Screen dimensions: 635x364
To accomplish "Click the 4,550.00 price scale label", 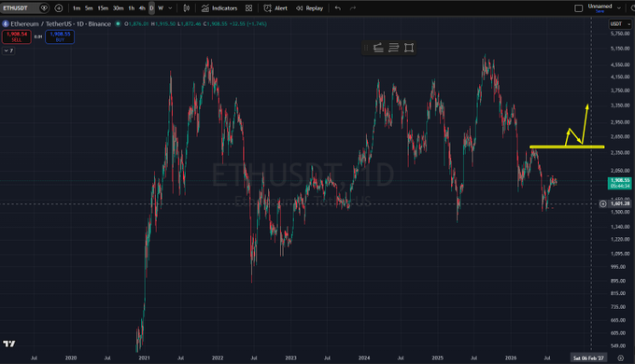I will pos(620,64).
